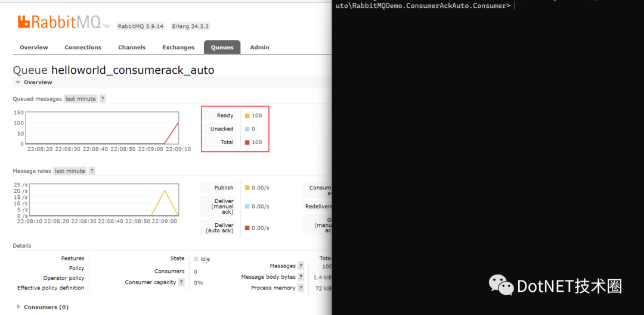Open help for Message rates
The width and height of the screenshot is (644, 315).
click(x=92, y=171)
